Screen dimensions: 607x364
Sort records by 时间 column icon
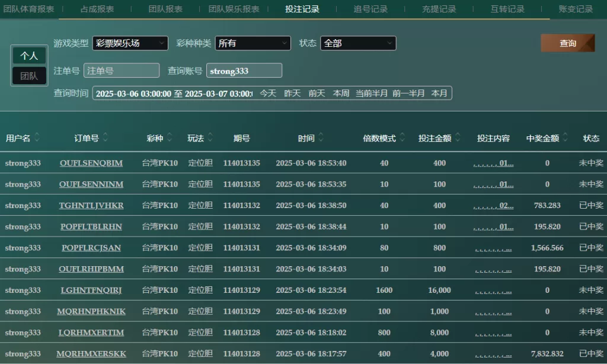tap(321, 138)
